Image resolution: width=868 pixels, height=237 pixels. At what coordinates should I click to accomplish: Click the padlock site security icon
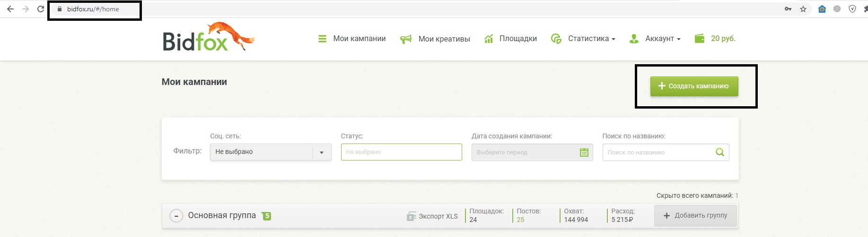coord(60,9)
